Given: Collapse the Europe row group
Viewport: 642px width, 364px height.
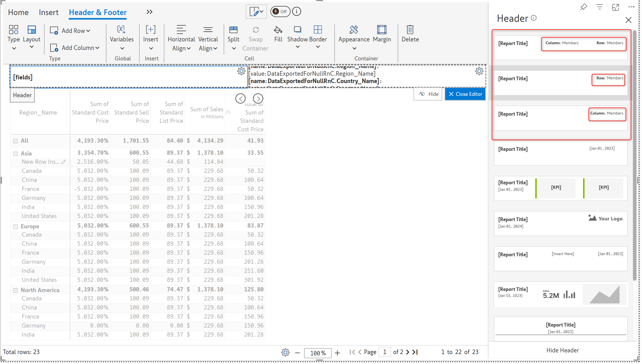Looking at the screenshot, I should [16, 227].
